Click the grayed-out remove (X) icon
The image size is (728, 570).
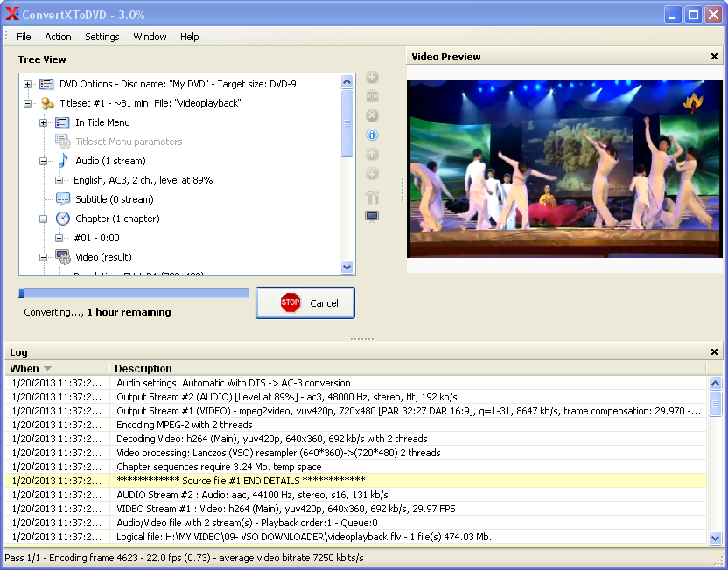pos(372,115)
